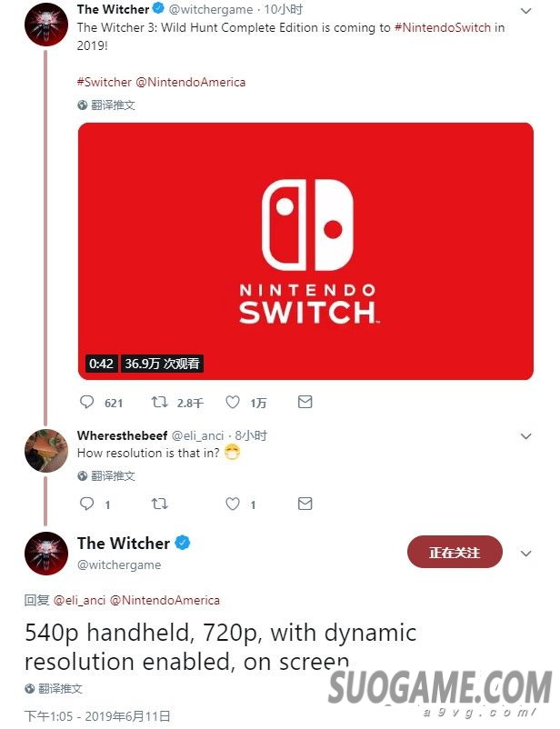The width and height of the screenshot is (560, 729).
Task: Open the dropdown arrow on the top Witcher tweet
Action: (x=525, y=11)
